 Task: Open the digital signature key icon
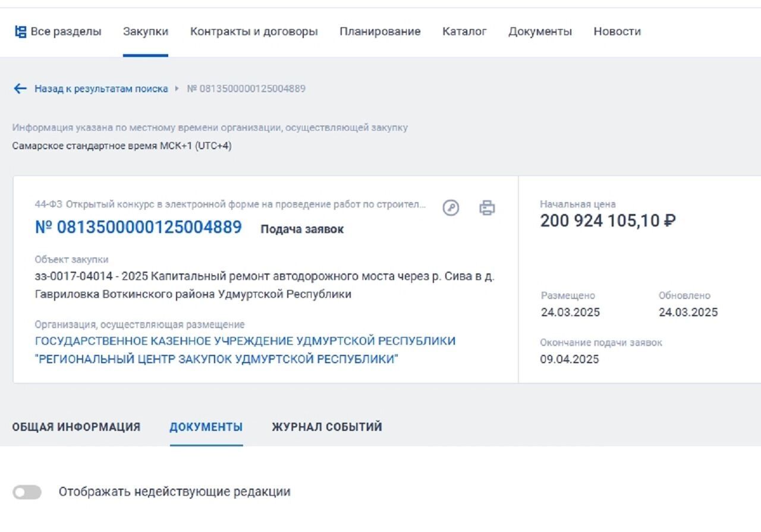point(451,208)
